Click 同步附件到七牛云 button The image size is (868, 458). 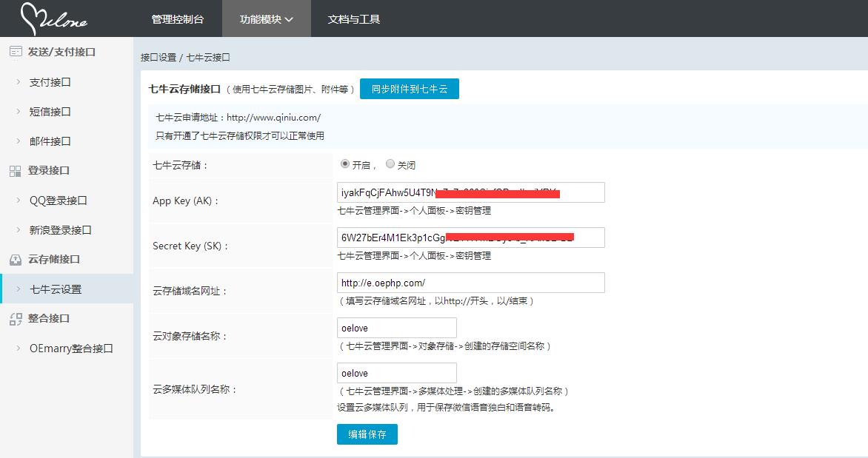point(409,89)
